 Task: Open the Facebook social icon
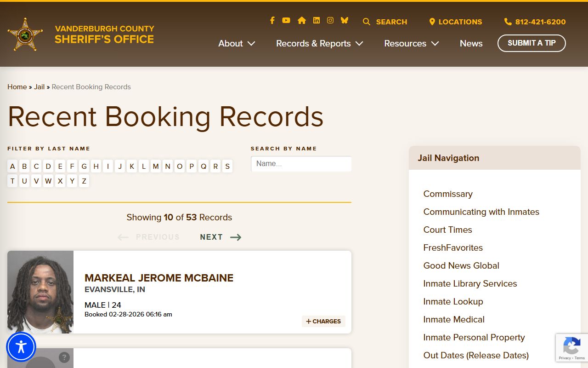click(x=272, y=20)
